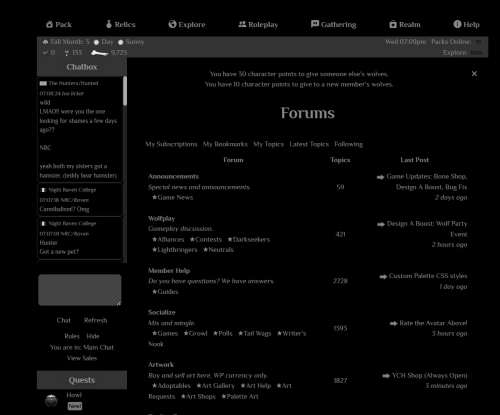Image resolution: width=500 pixels, height=415 pixels.
Task: Open Rate the Avatar Above! post
Action: pos(433,323)
